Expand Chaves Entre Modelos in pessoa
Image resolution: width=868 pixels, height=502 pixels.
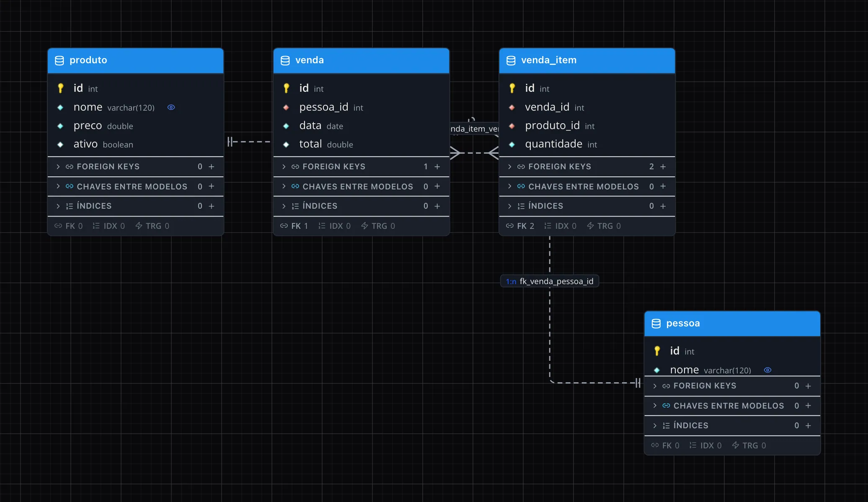pyautogui.click(x=654, y=406)
